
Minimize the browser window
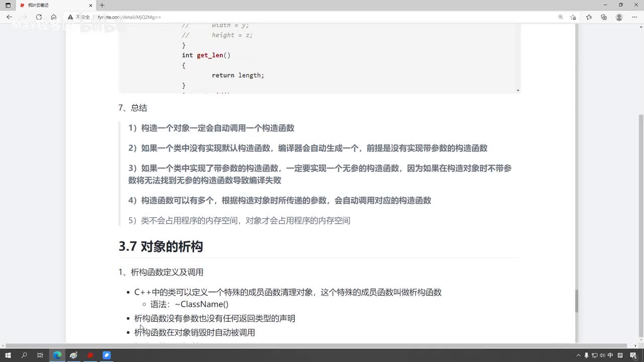tap(606, 5)
